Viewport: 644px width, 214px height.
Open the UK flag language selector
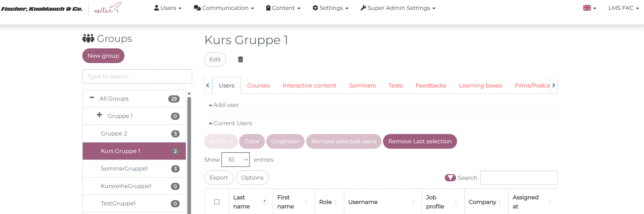click(589, 8)
